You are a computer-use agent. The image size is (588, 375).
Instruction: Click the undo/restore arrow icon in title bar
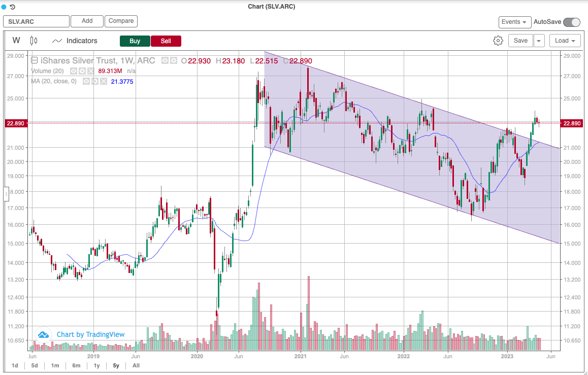click(x=12, y=7)
